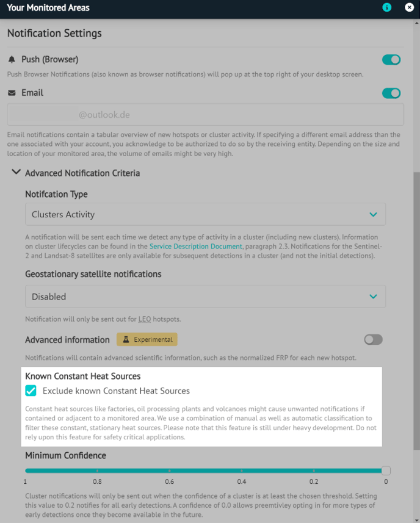Click the LEO abbreviation text
The image size is (420, 523).
145,319
